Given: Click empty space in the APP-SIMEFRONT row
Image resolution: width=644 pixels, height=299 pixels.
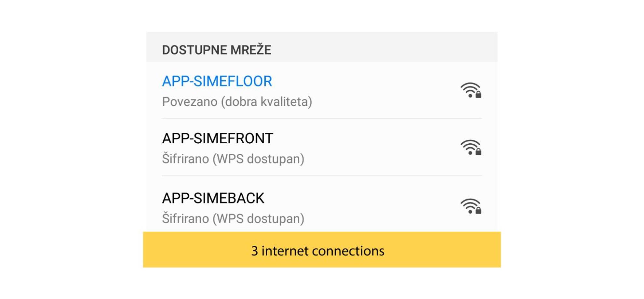Looking at the screenshot, I should coord(384,148).
